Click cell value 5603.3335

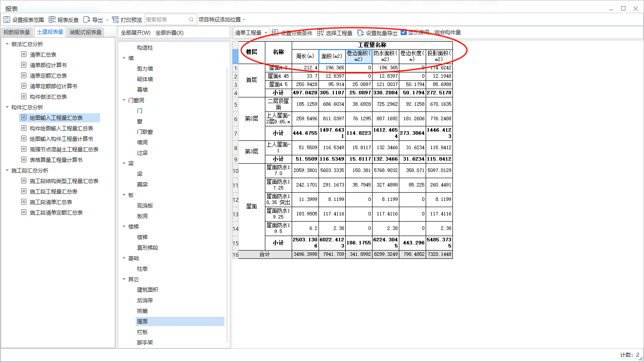coord(332,171)
